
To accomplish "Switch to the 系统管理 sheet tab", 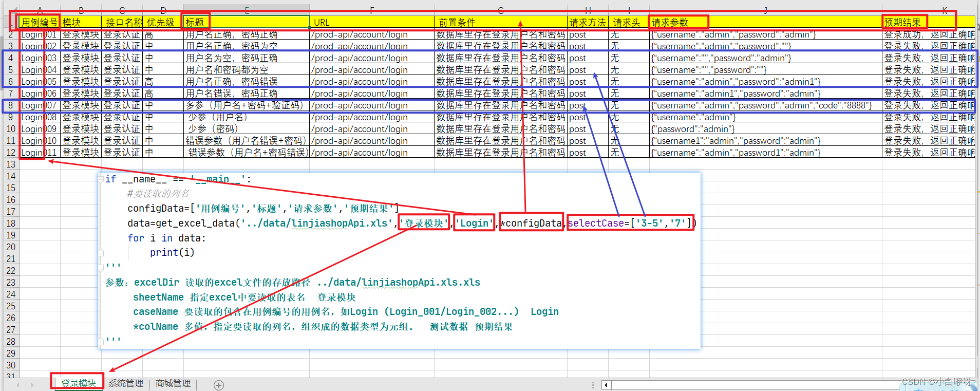I will tap(126, 383).
